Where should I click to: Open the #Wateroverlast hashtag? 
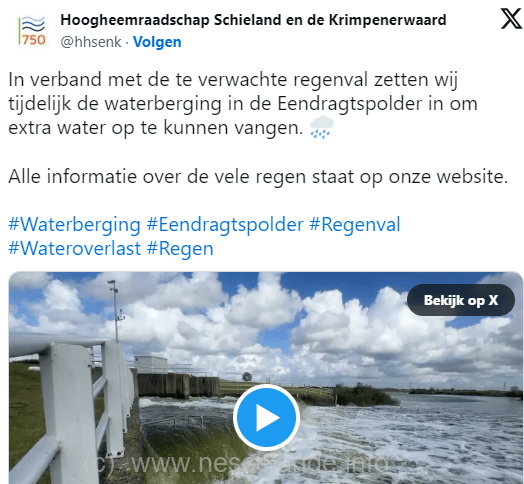tap(75, 248)
